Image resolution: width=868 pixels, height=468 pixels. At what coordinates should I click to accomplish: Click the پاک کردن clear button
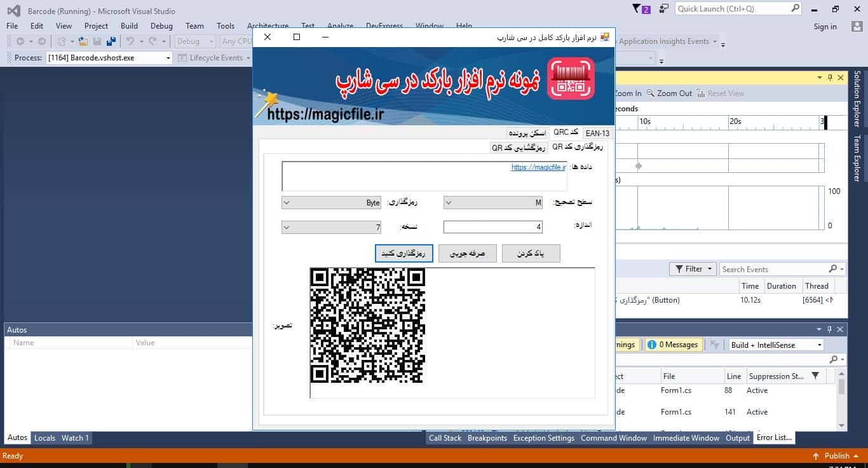click(531, 254)
